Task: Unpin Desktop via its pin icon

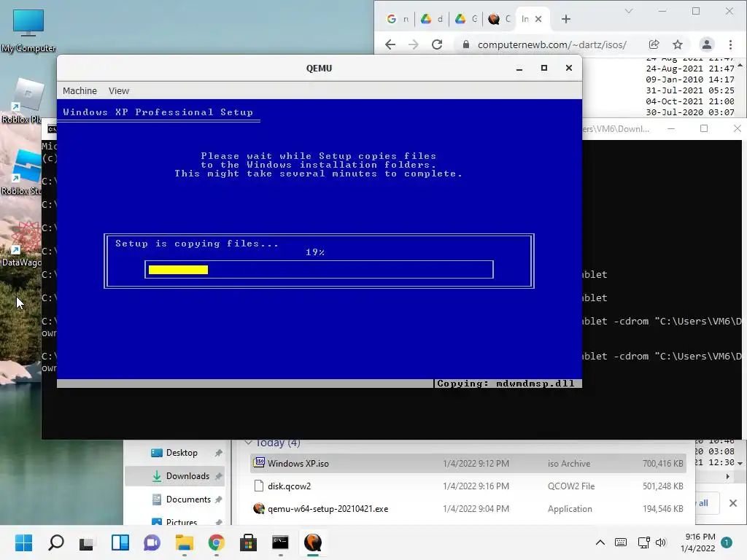Action: (x=219, y=453)
